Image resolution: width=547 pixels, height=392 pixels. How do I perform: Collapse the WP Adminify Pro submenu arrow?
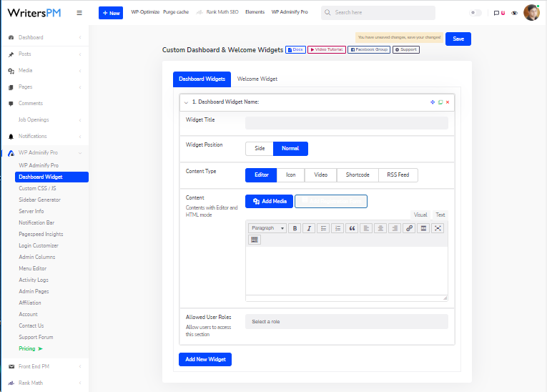(x=80, y=153)
